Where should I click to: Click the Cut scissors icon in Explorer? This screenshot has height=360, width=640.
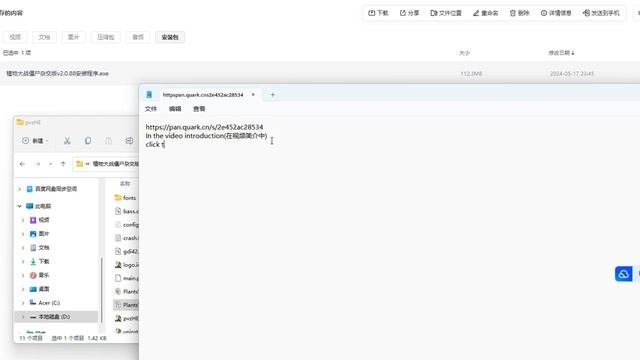[67, 141]
